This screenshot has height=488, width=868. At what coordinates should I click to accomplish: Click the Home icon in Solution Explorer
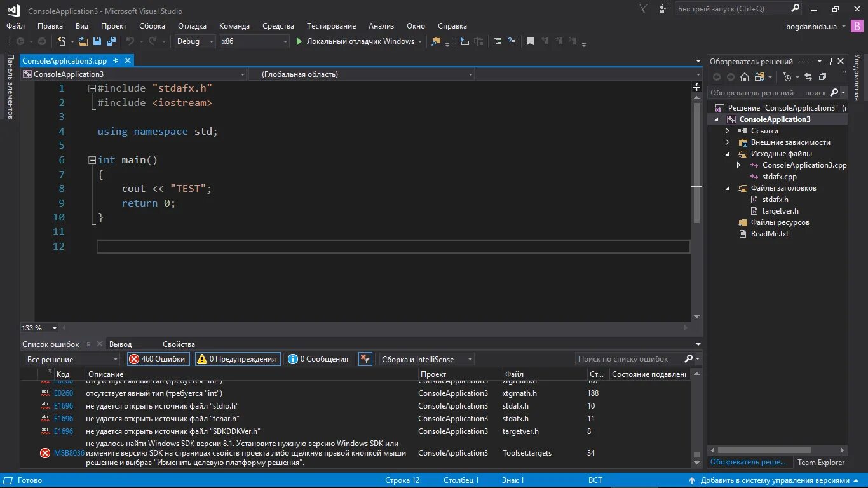point(745,77)
